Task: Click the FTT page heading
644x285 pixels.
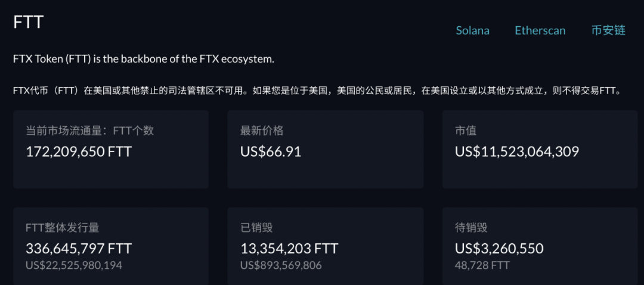Action: tap(29, 21)
